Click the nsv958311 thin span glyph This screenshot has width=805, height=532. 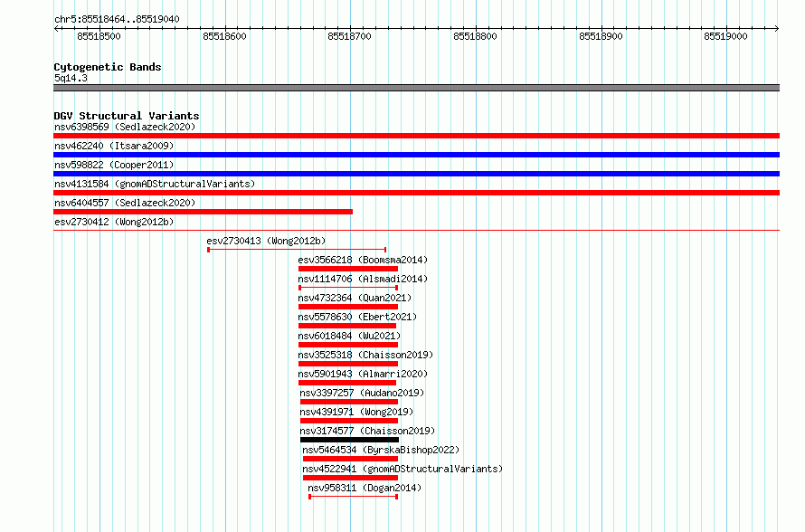(354, 497)
